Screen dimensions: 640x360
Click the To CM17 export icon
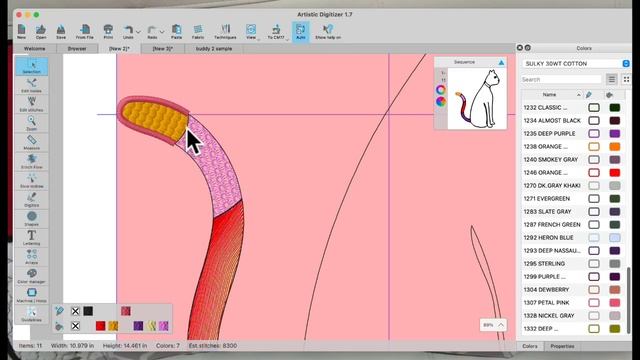click(276, 31)
